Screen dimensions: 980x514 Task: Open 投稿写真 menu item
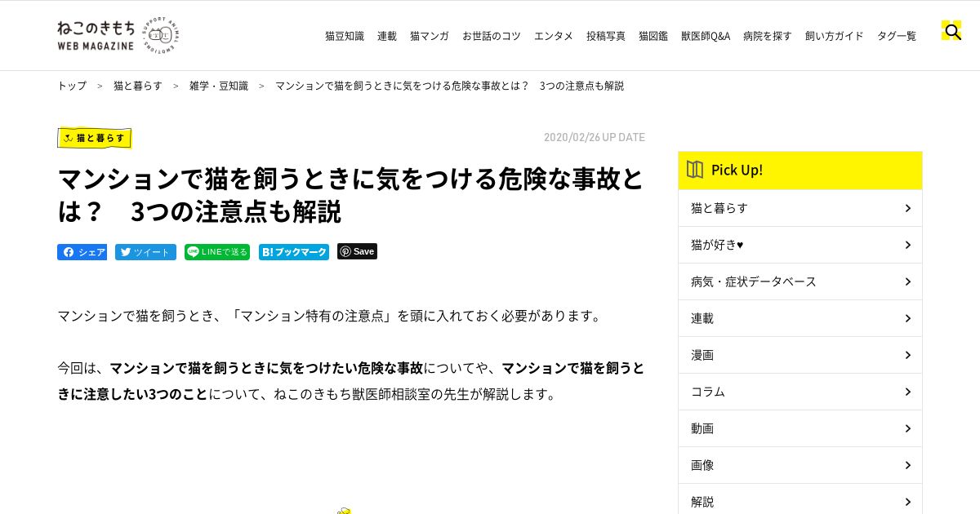click(x=606, y=36)
